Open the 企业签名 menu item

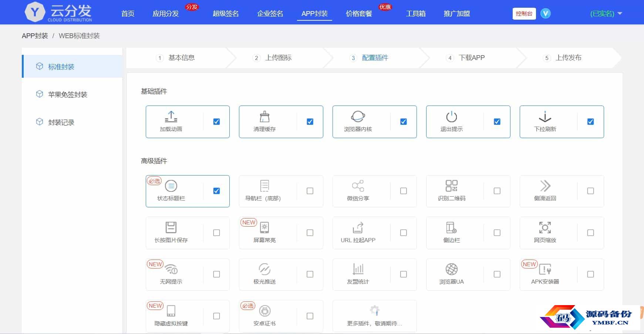[270, 14]
